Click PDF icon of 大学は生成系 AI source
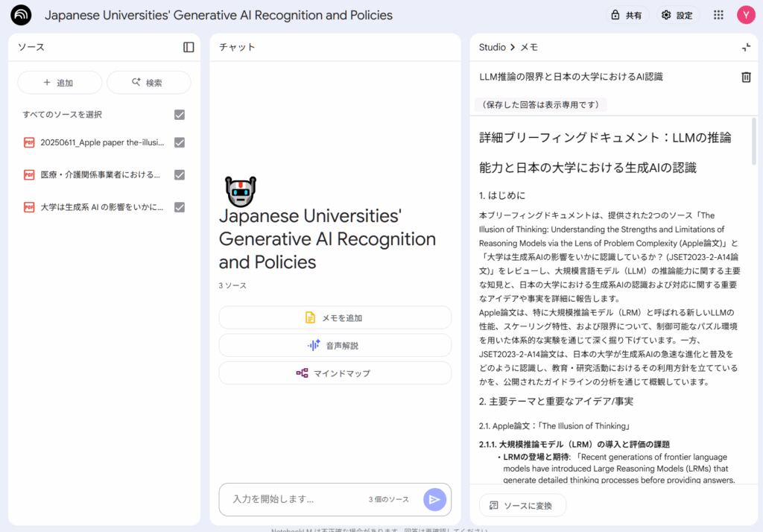The width and height of the screenshot is (763, 532). click(29, 207)
